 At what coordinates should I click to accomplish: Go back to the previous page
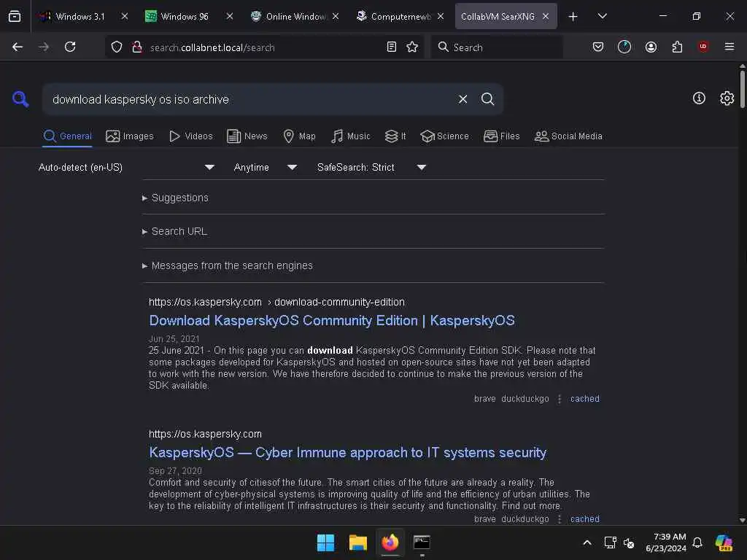pyautogui.click(x=18, y=47)
